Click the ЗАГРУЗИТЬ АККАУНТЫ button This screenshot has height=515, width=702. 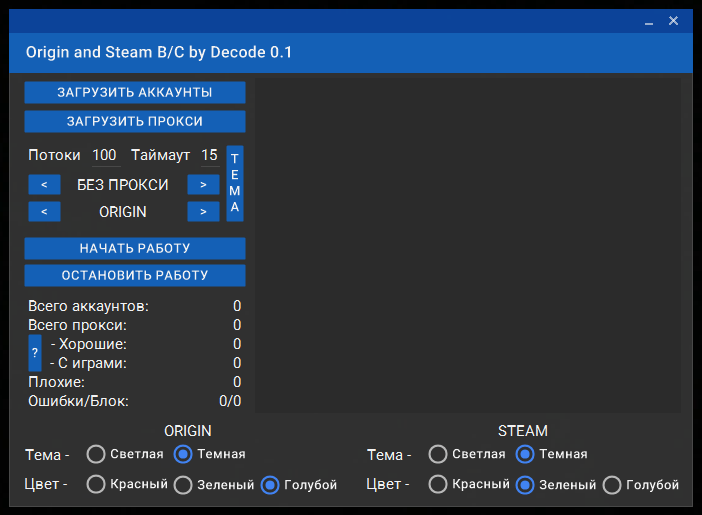135,92
